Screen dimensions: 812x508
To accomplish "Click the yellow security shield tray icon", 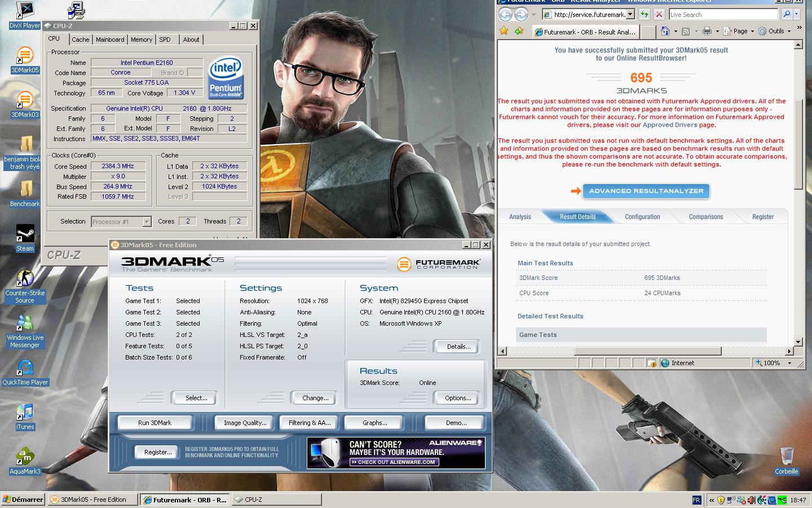I will (720, 500).
